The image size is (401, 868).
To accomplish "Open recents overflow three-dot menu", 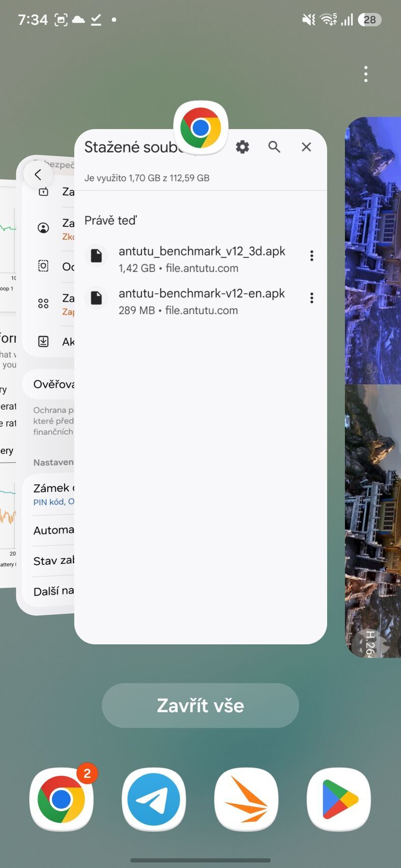I will click(366, 74).
